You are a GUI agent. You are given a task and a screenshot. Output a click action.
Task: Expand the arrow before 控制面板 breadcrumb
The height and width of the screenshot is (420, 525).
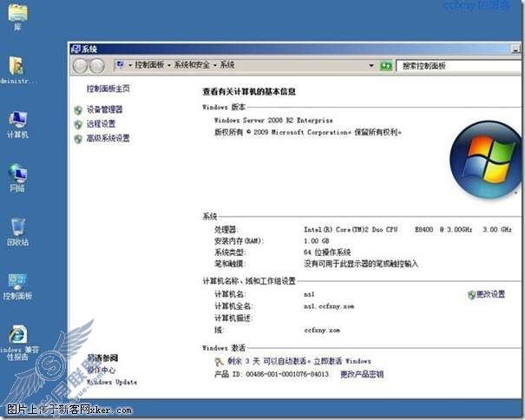click(x=130, y=65)
